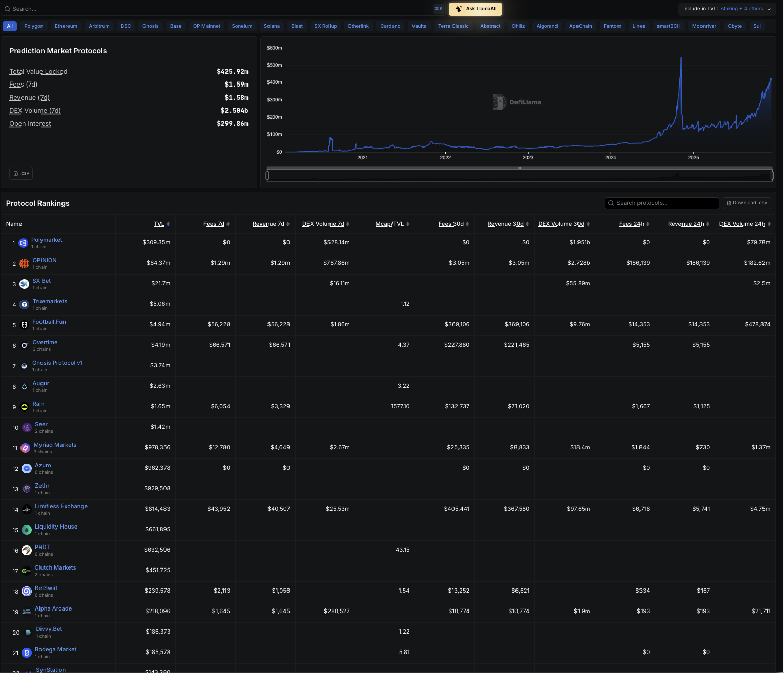This screenshot has width=784, height=673.
Task: Select the Ethereum chain tab
Action: [x=66, y=26]
